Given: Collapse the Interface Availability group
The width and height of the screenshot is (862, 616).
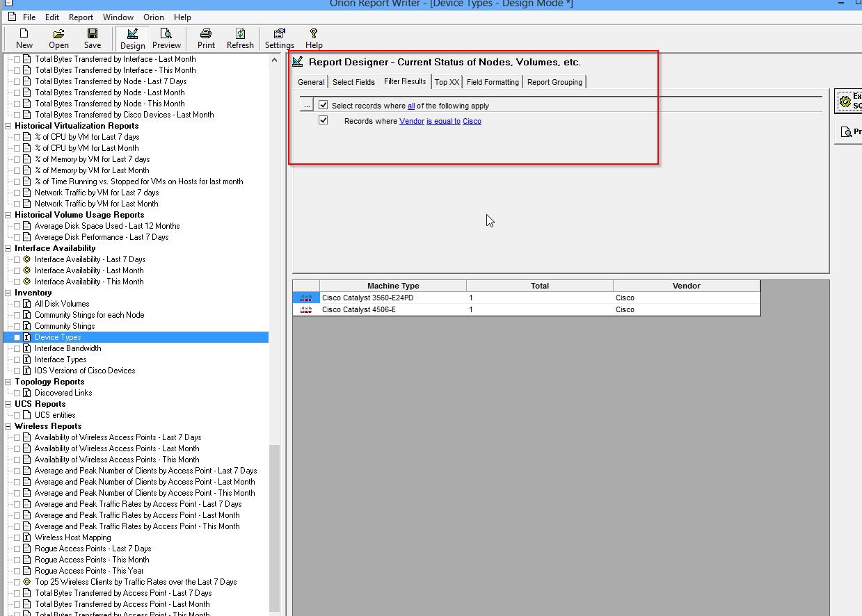Looking at the screenshot, I should [x=8, y=248].
